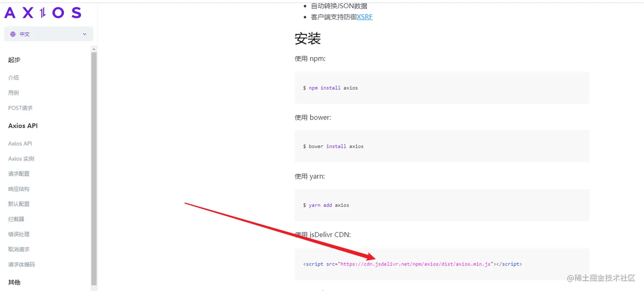Open the 取消请求 page
The image size is (644, 291).
pyautogui.click(x=19, y=249)
